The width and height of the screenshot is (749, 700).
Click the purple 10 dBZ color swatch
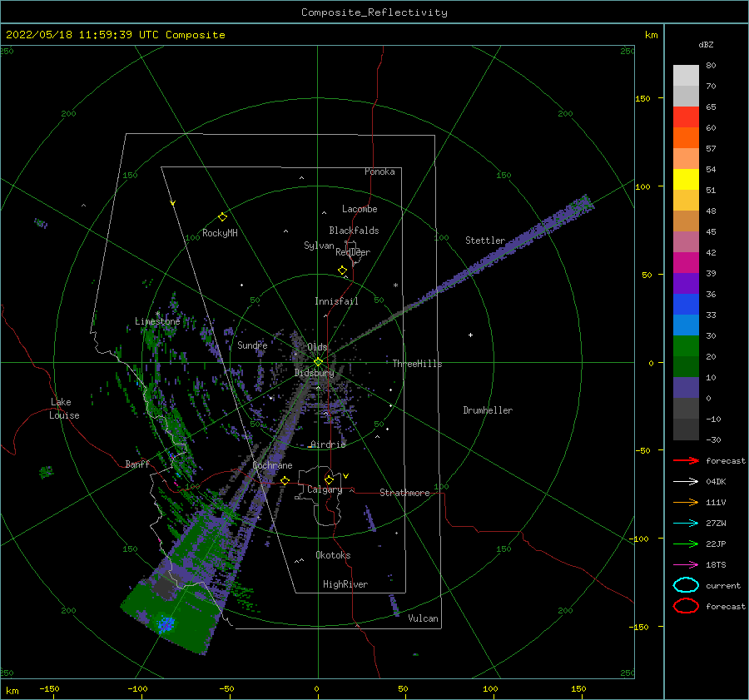[x=686, y=387]
